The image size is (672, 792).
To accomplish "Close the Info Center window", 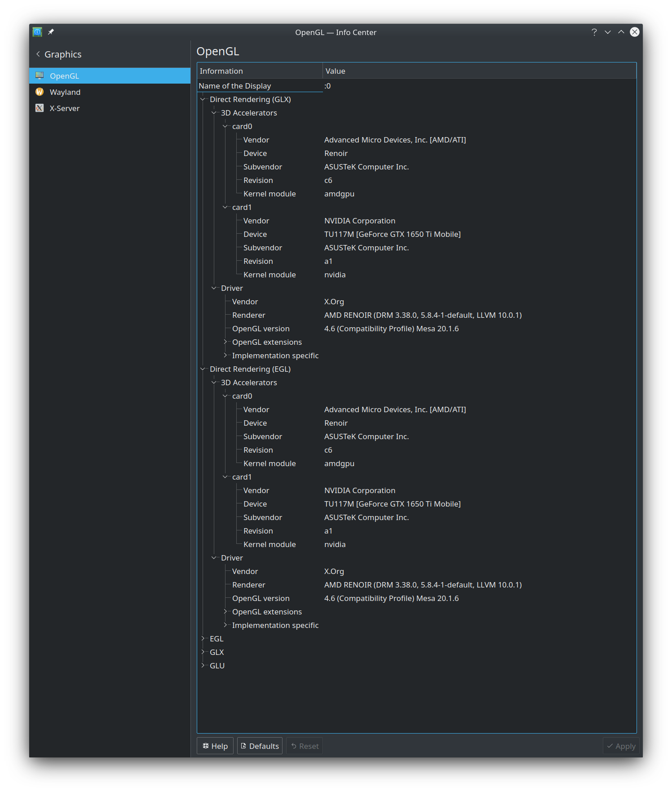I will click(x=635, y=32).
